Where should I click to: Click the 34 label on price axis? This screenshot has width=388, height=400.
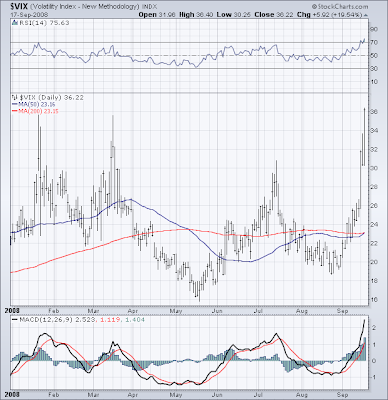(374, 131)
